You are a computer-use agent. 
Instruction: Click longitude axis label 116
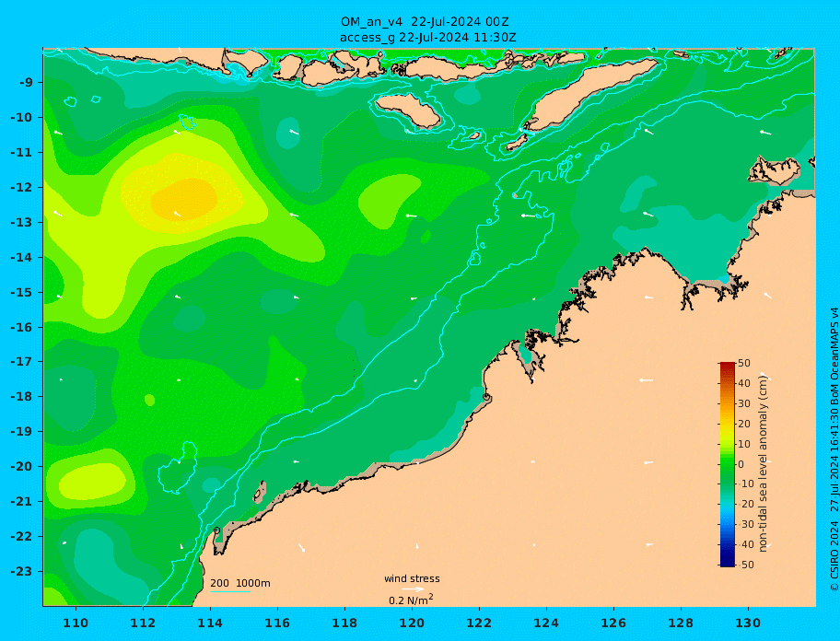tap(277, 623)
